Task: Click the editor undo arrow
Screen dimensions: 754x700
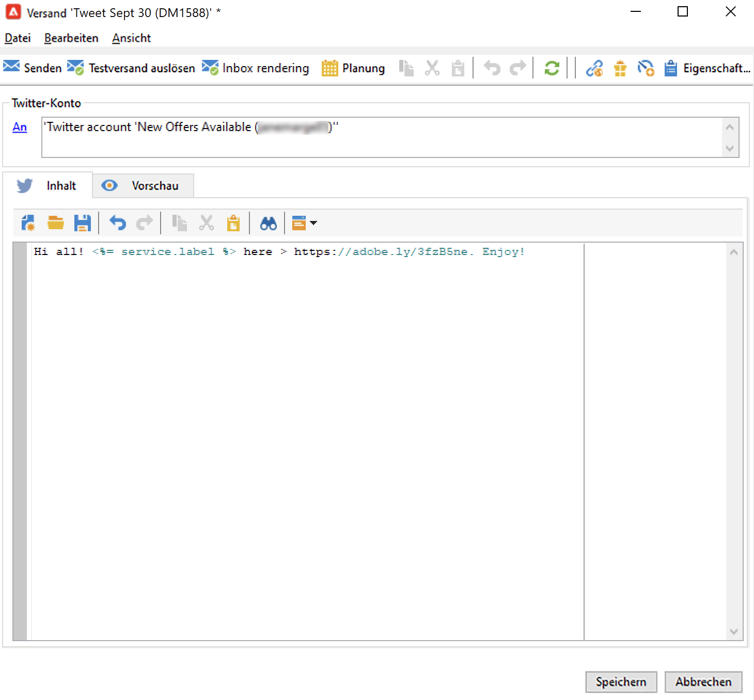Action: pos(117,223)
